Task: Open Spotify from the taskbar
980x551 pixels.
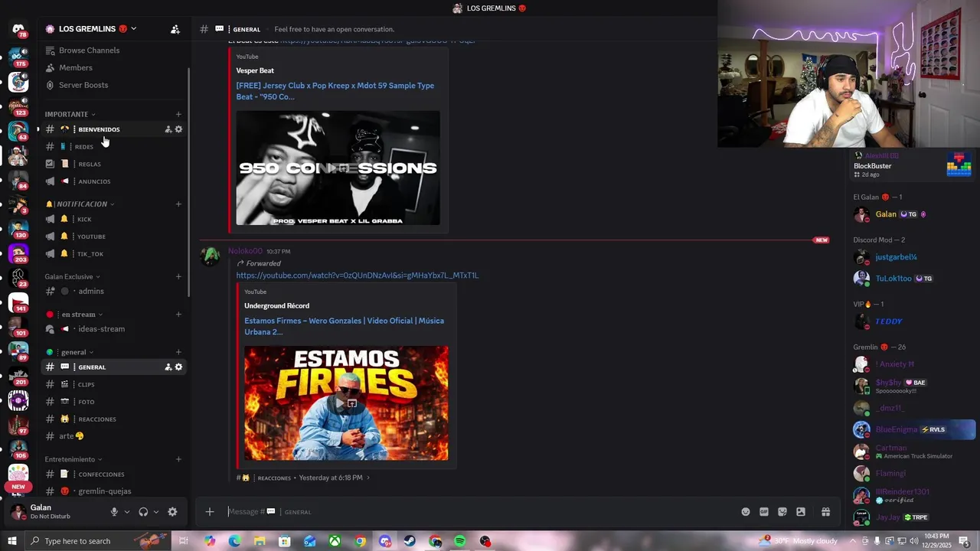Action: pyautogui.click(x=460, y=541)
